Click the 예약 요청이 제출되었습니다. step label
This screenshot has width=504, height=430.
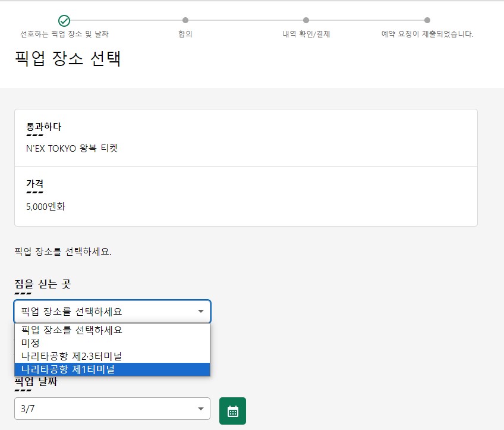click(427, 34)
